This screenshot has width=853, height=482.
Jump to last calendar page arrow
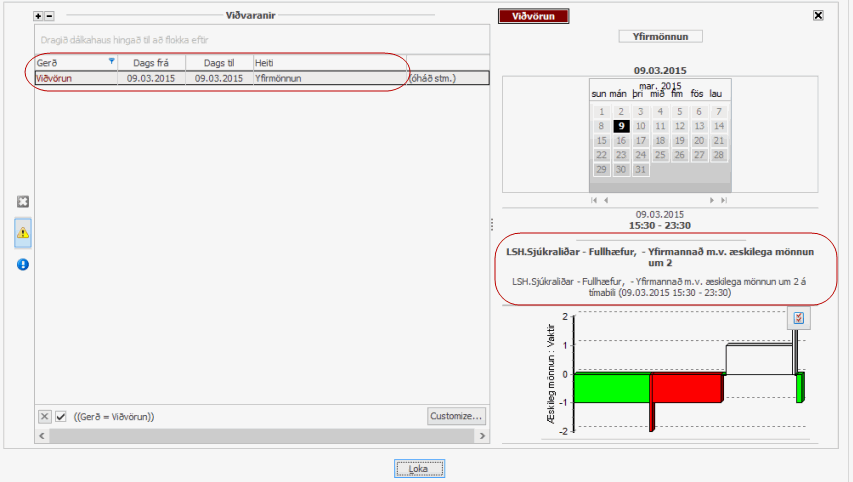723,200
